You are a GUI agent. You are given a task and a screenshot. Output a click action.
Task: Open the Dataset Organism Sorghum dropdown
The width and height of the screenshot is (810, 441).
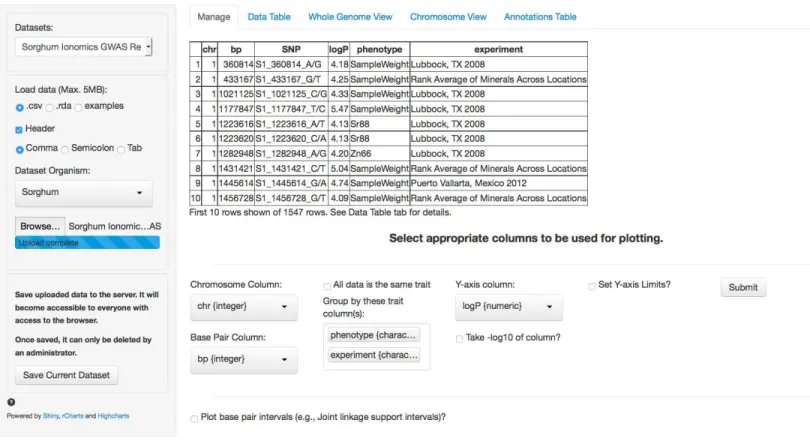point(84,193)
